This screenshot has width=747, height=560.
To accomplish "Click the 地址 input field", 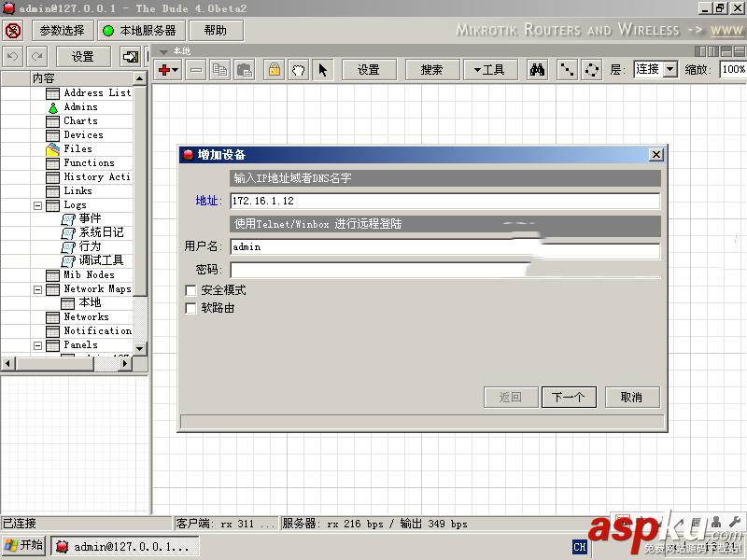I will 445,201.
